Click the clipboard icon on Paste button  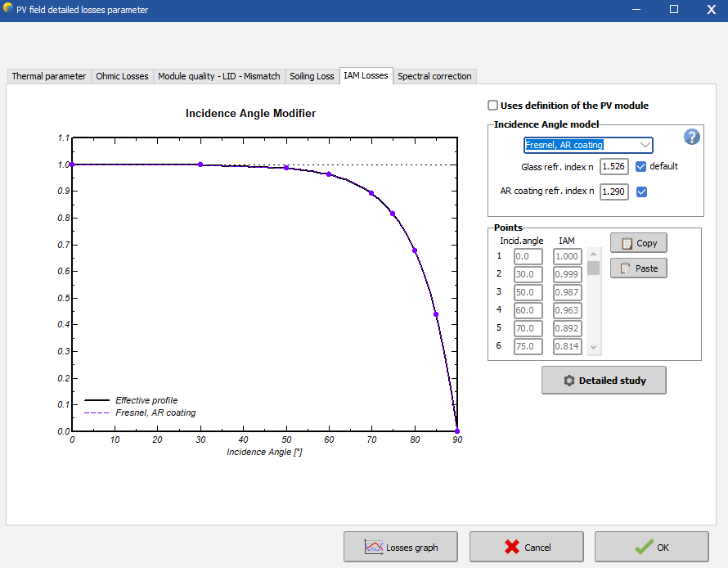(626, 268)
